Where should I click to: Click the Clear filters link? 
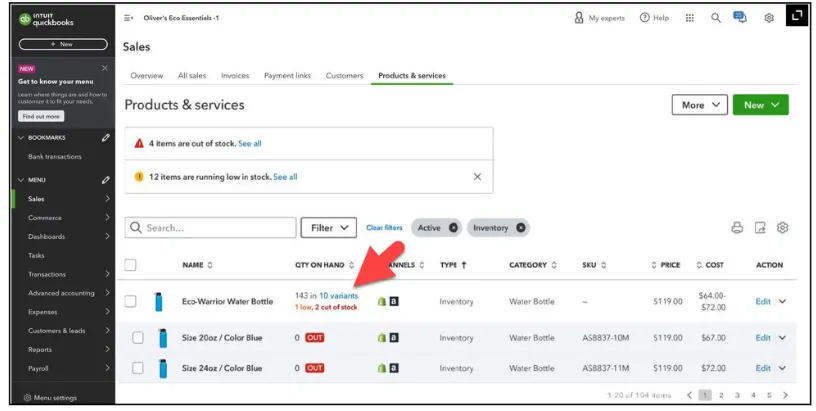tap(384, 227)
